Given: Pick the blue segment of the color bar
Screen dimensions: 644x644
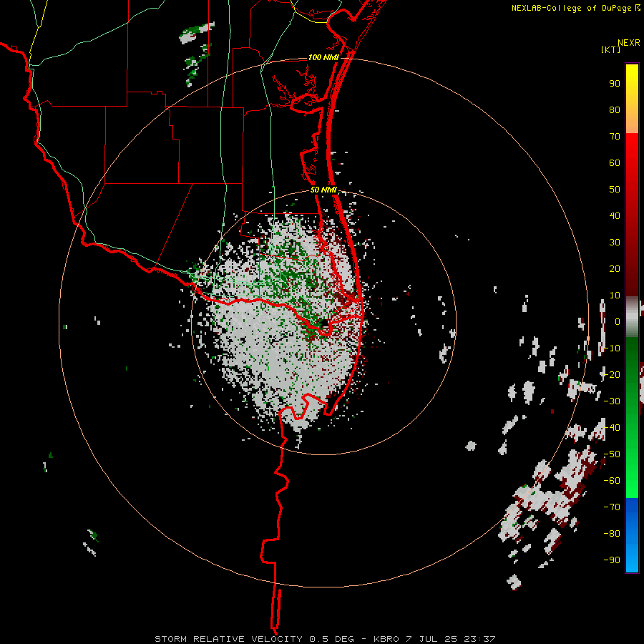Looking at the screenshot, I should (x=632, y=535).
